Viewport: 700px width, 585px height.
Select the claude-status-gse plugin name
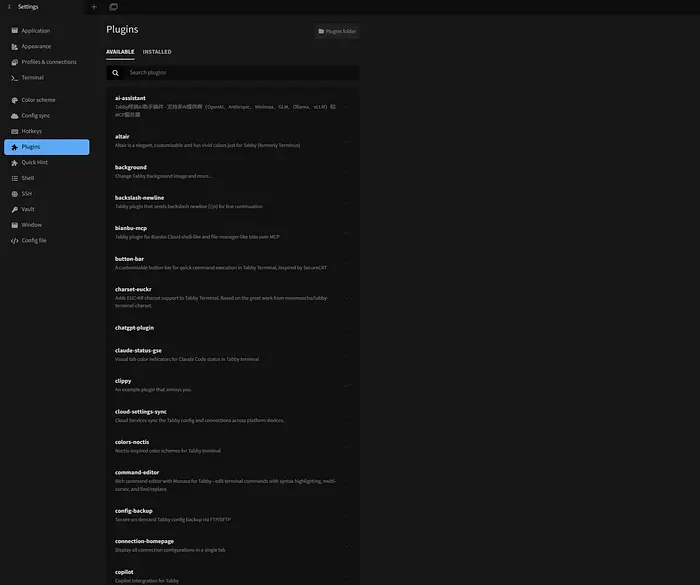click(138, 351)
